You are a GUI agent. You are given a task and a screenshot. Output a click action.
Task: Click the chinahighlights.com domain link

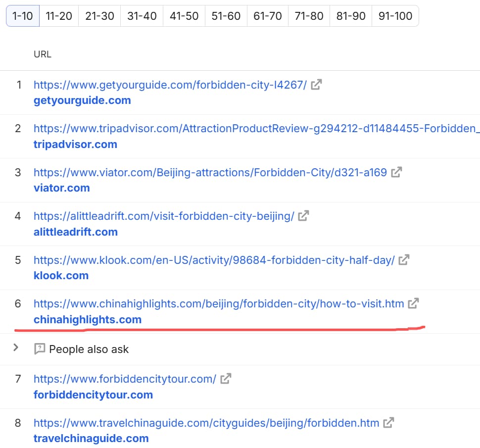tap(88, 320)
